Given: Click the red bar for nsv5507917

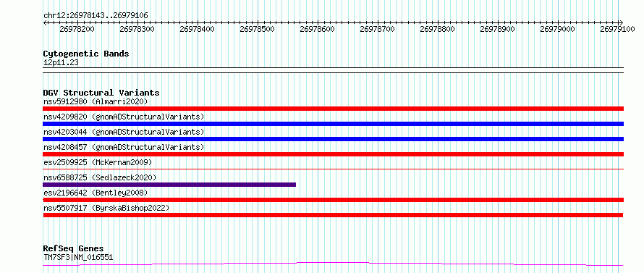Looking at the screenshot, I should (333, 215).
